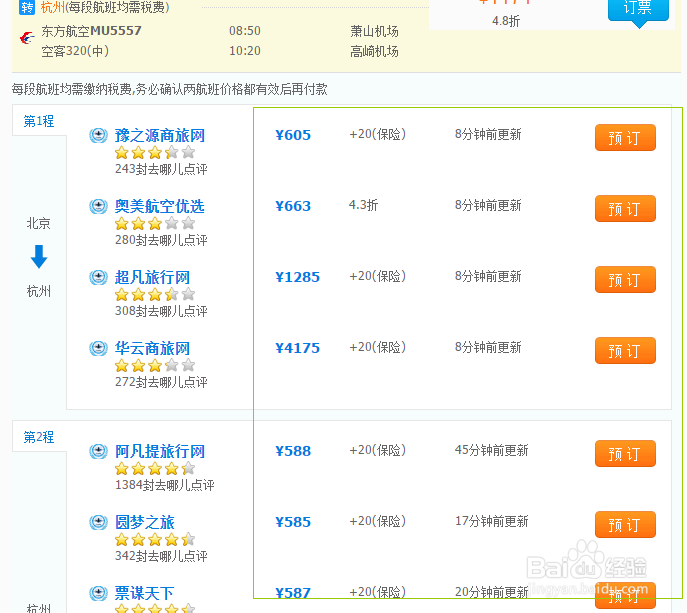Click the 空客320(中) aircraft type
The width and height of the screenshot is (687, 613).
[75, 51]
